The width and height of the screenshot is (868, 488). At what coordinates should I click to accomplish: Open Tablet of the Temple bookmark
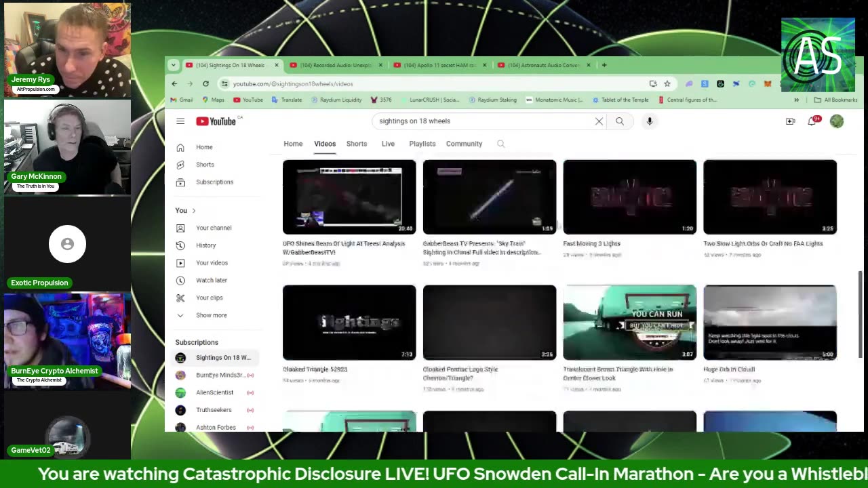coord(620,100)
